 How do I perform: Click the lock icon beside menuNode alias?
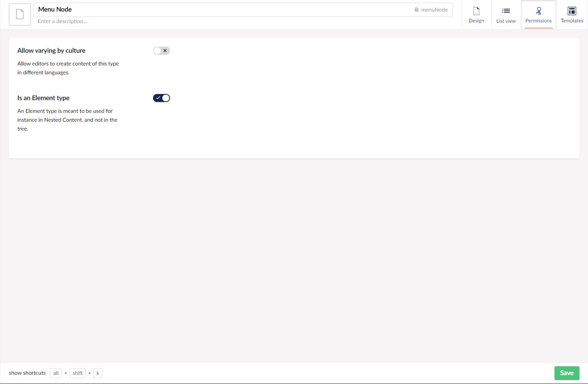pyautogui.click(x=416, y=9)
